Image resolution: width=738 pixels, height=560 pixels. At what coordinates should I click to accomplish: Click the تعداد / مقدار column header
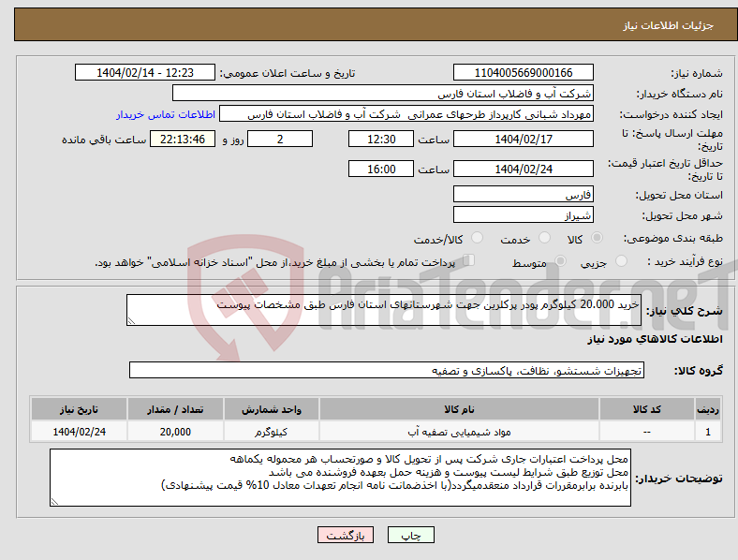click(175, 409)
